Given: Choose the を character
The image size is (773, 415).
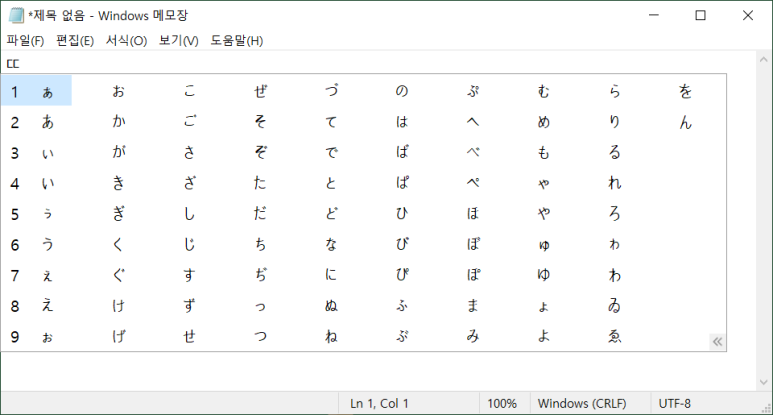Looking at the screenshot, I should tap(686, 91).
